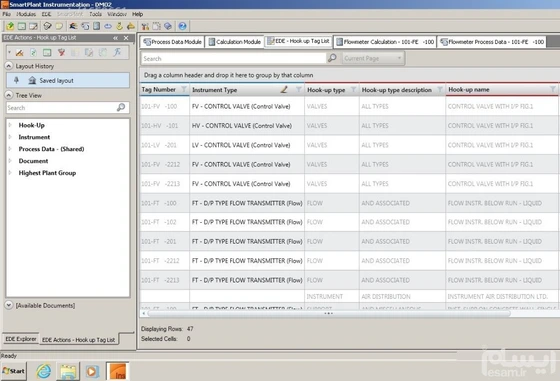The width and height of the screenshot is (560, 381).
Task: Click the orange arrow icon in main toolbar
Action: coord(131,26)
